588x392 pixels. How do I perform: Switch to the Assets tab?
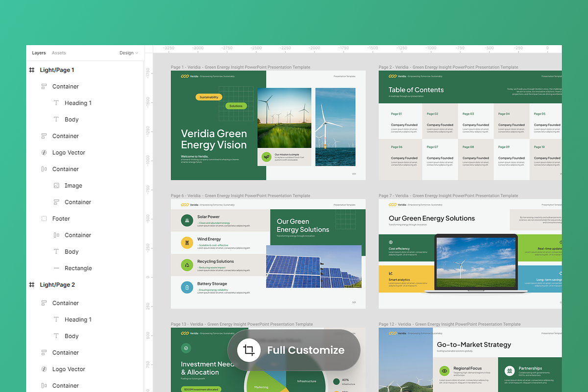(59, 53)
